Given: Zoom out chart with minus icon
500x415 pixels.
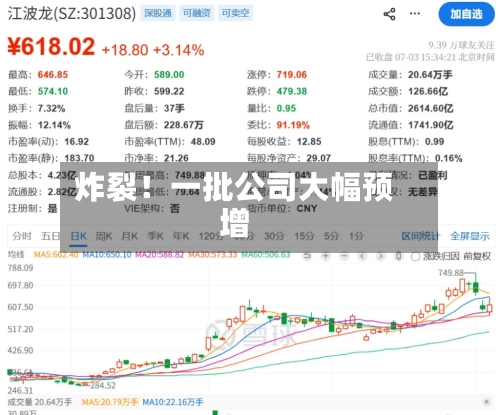Looking at the screenshot, I should 344,256.
